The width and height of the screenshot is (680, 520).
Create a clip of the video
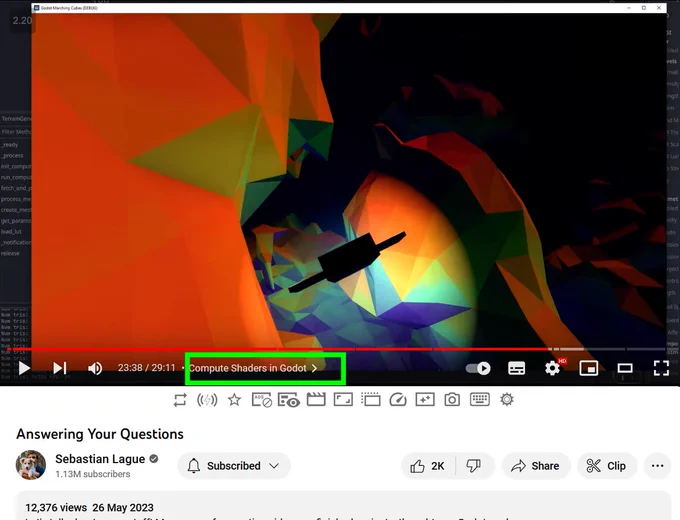606,466
